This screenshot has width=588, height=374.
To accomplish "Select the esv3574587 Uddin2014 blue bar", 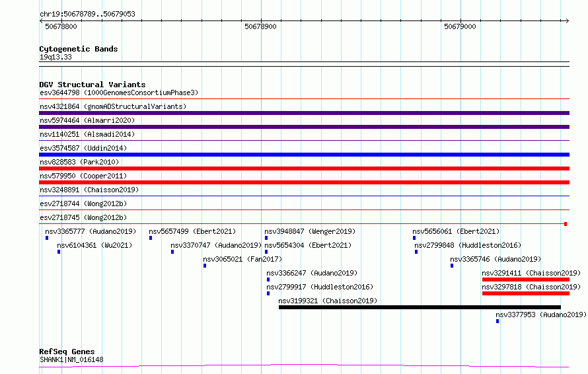I will tap(304, 155).
